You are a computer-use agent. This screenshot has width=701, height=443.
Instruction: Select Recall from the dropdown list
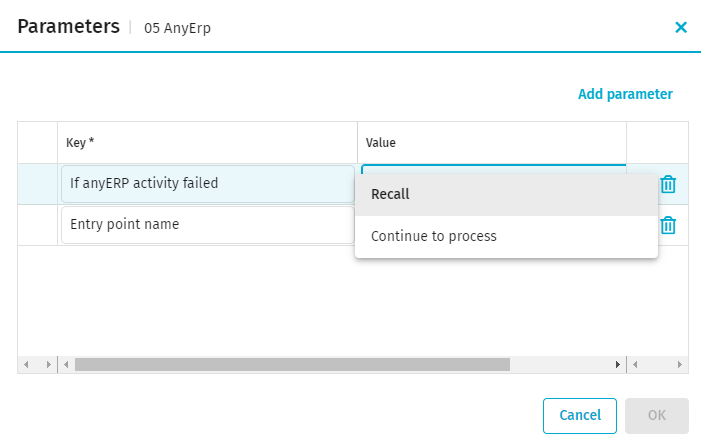(506, 194)
